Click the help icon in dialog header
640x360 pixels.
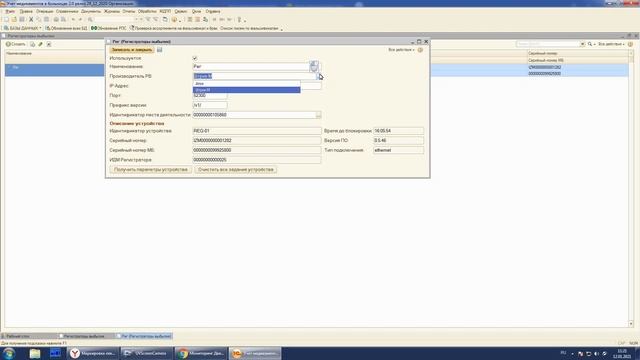[420, 50]
